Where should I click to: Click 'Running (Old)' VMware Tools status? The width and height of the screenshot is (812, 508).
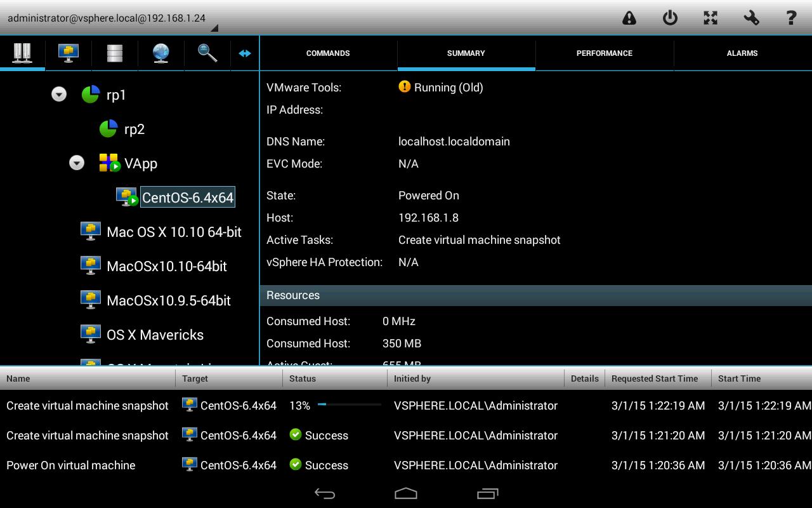[449, 88]
